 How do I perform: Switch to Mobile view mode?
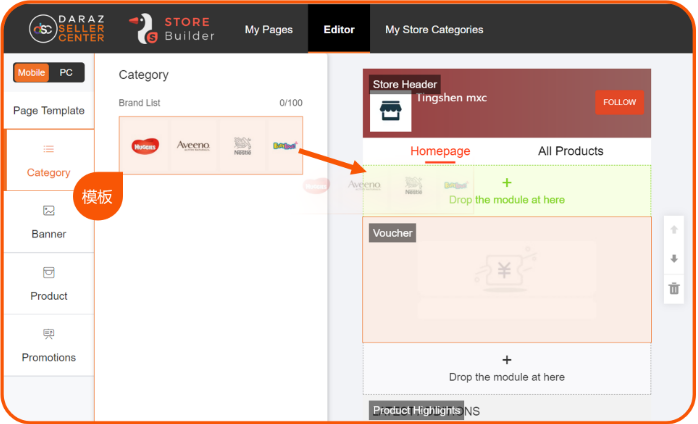31,73
